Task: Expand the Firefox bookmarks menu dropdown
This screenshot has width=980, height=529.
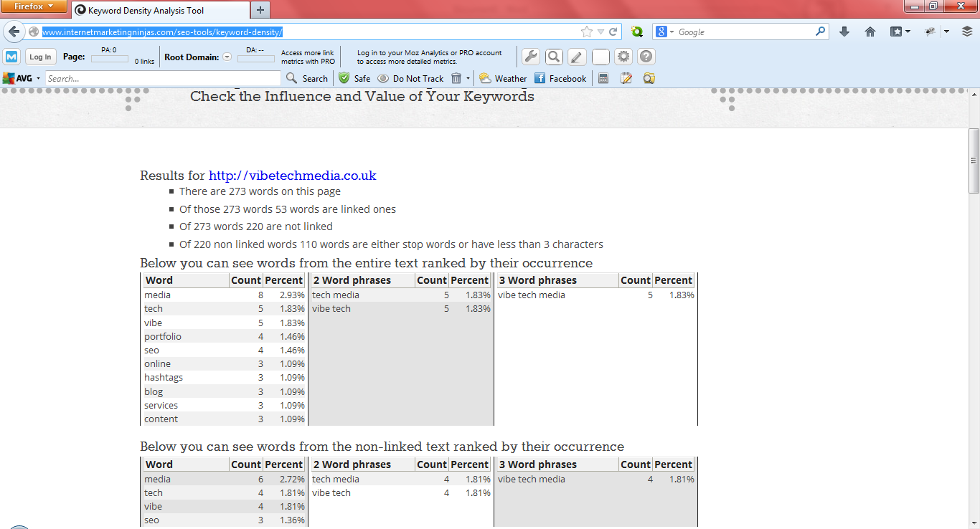Action: 900,32
